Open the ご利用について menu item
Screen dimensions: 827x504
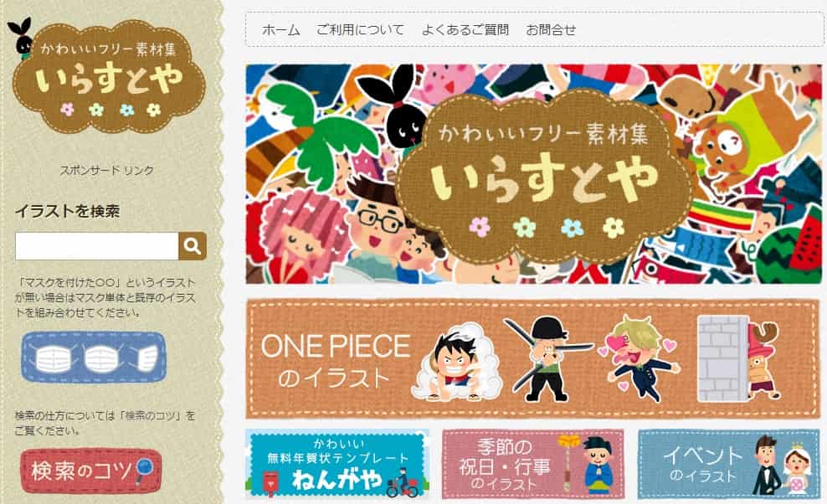(x=360, y=30)
